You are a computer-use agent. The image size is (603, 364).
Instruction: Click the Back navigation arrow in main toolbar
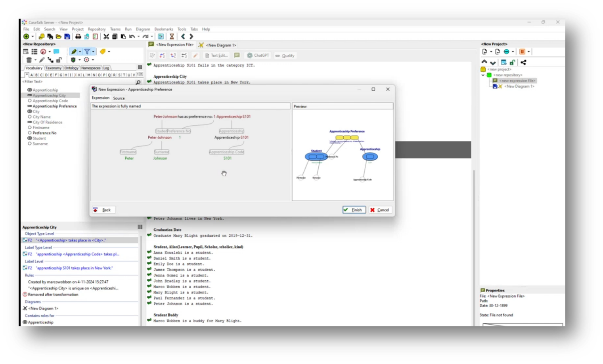183,36
